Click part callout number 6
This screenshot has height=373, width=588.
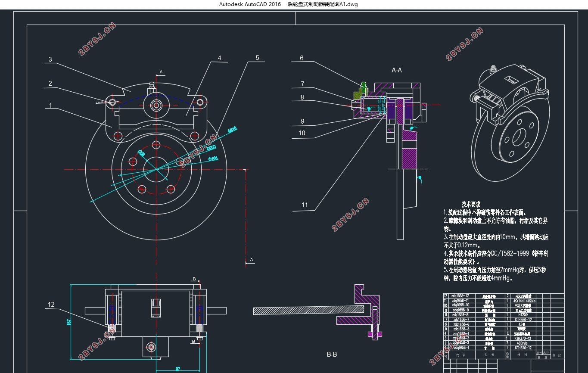[302, 58]
